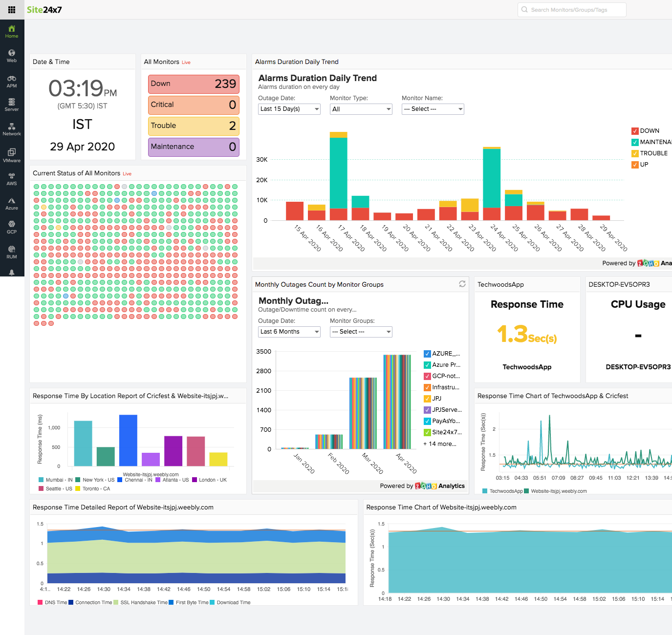Switch to the Home tab in sidebar
This screenshot has width=672, height=635.
(12, 31)
